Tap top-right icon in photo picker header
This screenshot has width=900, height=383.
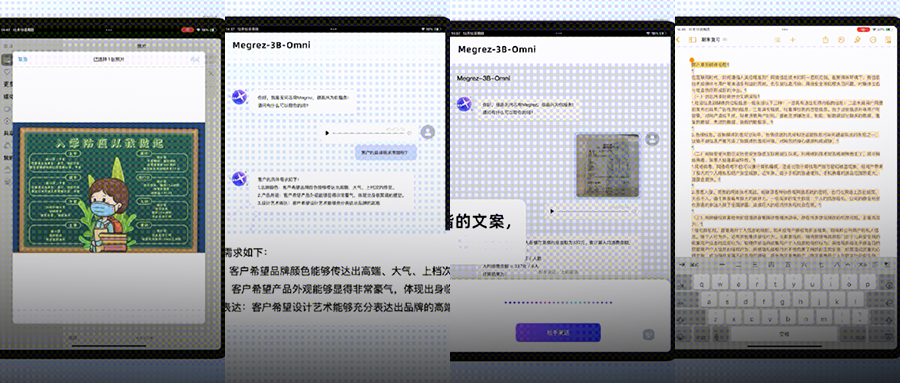pos(196,59)
